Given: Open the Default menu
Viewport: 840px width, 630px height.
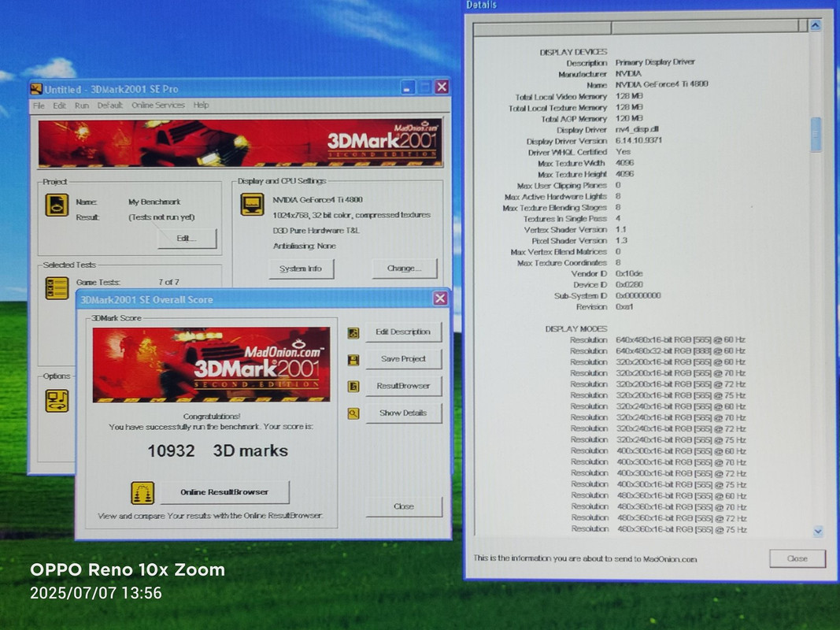Looking at the screenshot, I should (109, 106).
